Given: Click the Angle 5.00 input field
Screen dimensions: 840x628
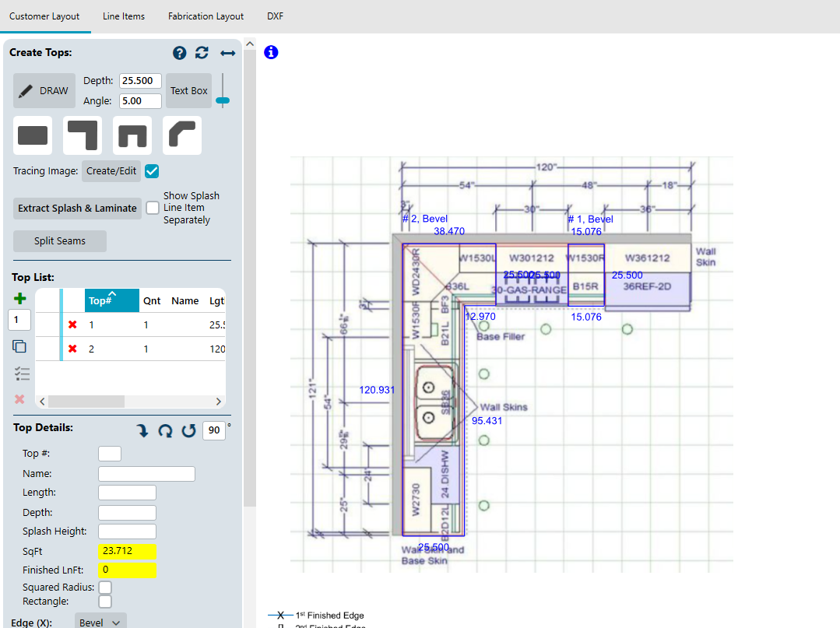Looking at the screenshot, I should coord(140,100).
